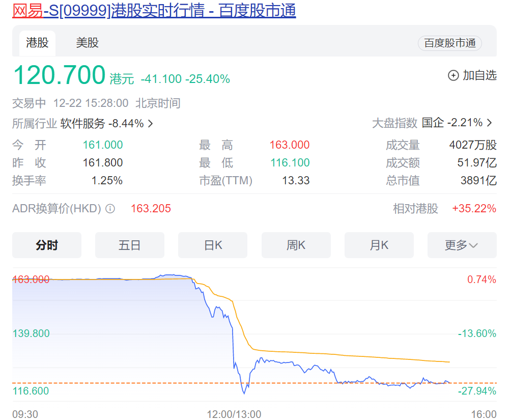This screenshot has width=511, height=420.
Task: Click the 12:00/13:00 time axis label
Action: tap(234, 414)
